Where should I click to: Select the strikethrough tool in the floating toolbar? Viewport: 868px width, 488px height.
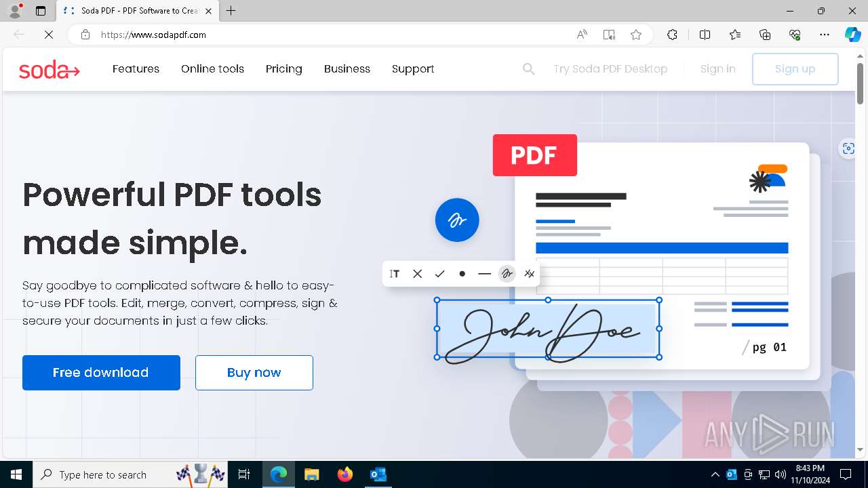[529, 274]
